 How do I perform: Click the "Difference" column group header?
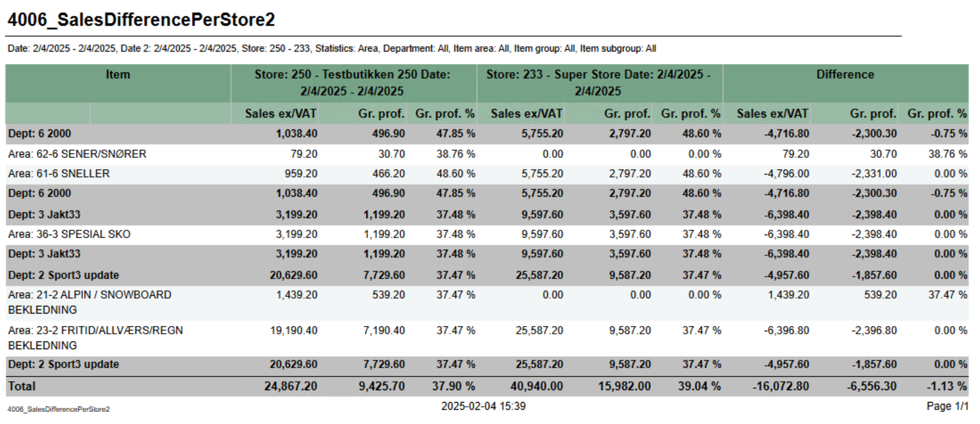coord(844,75)
